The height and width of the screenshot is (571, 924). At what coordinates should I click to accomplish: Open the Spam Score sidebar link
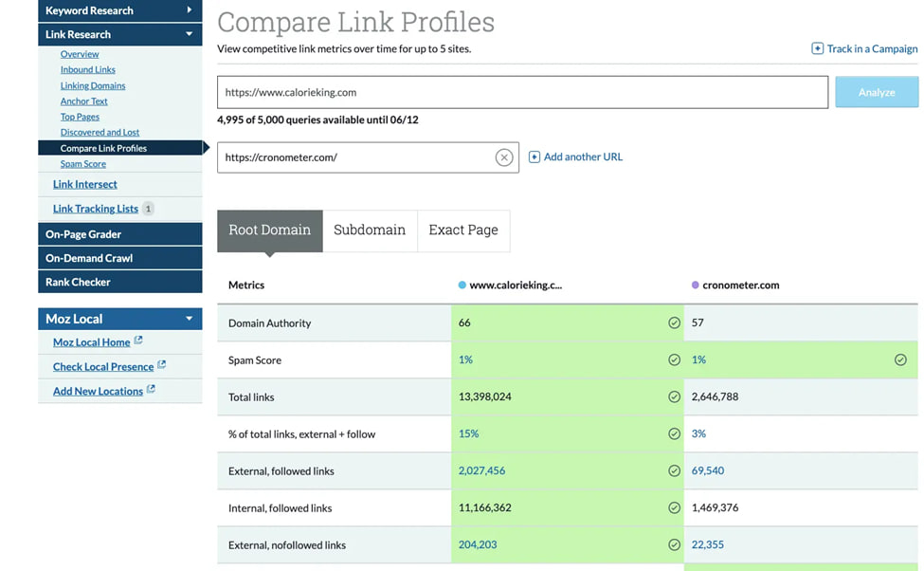(x=83, y=164)
